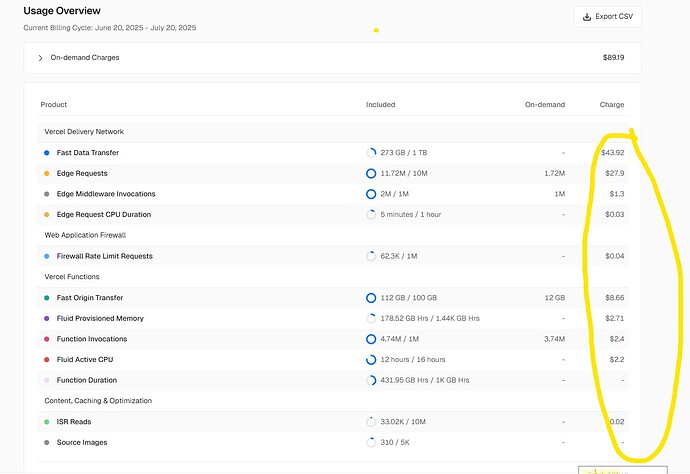Click the On-demand column header
The width and height of the screenshot is (690, 474).
click(x=545, y=105)
